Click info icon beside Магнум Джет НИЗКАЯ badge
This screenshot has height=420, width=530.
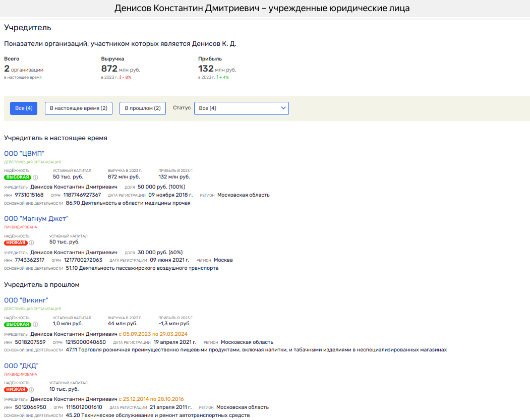[x=31, y=243]
